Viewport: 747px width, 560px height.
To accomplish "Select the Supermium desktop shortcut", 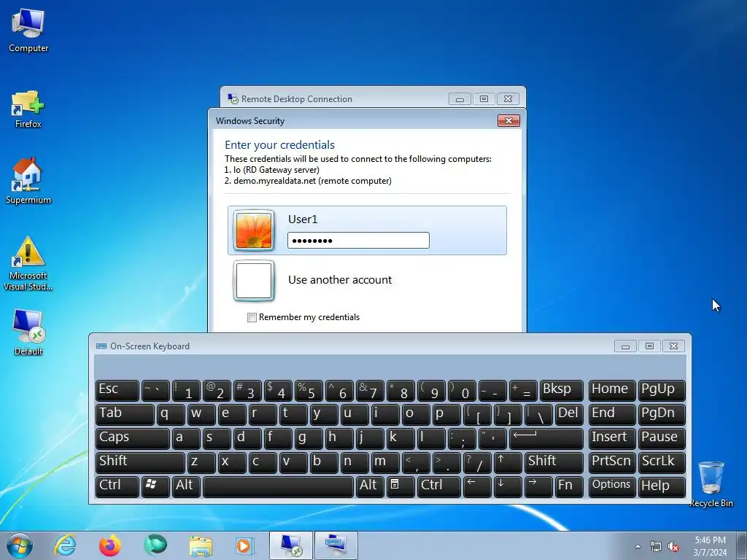I will [x=28, y=181].
